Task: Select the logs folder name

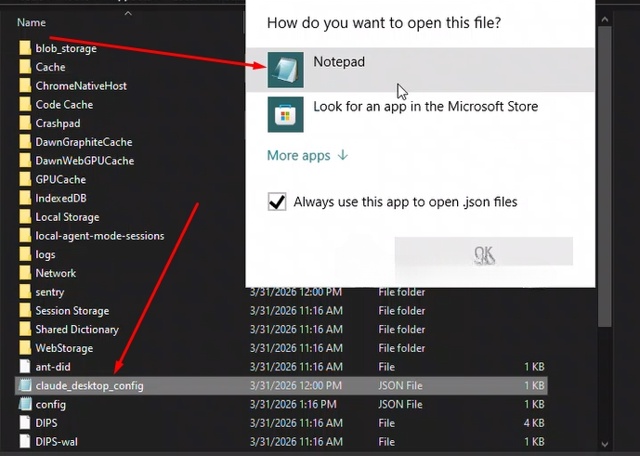Action: tap(45, 255)
